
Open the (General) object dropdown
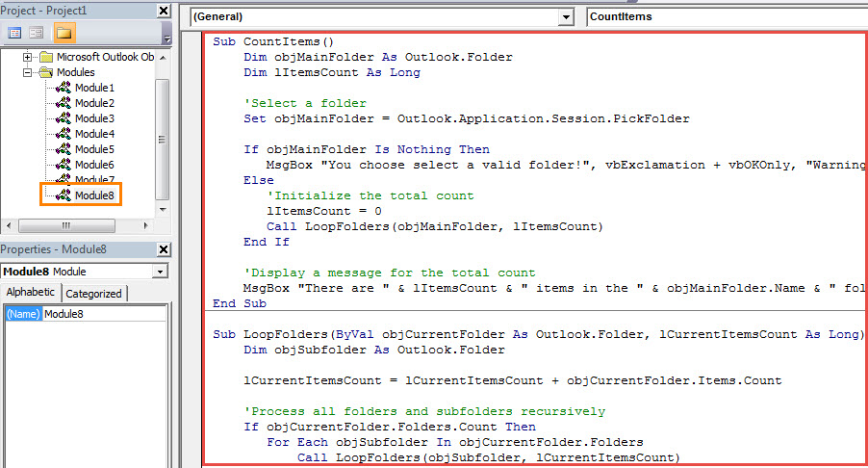pos(566,17)
